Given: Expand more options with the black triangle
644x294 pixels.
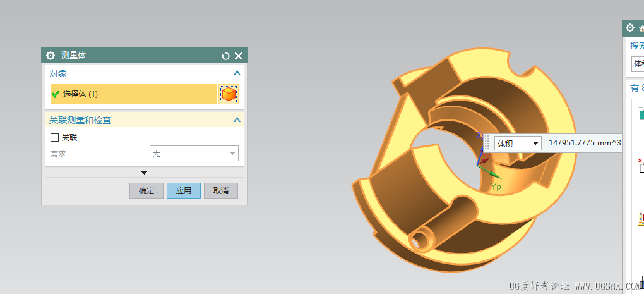Looking at the screenshot, I should tap(144, 173).
